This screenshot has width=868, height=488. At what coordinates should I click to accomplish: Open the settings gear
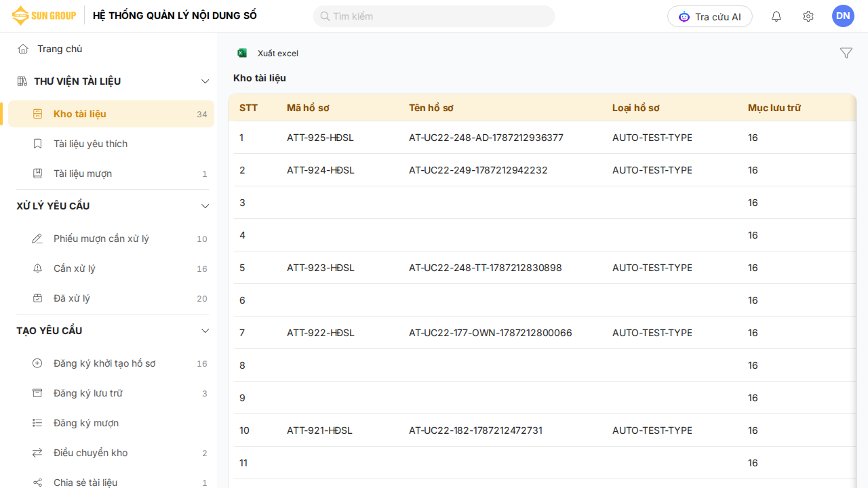tap(808, 16)
